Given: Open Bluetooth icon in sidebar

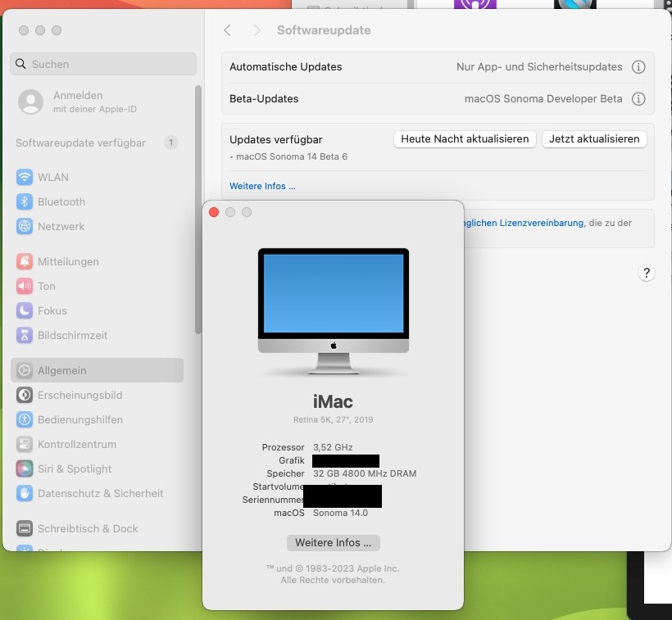Looking at the screenshot, I should click(25, 201).
